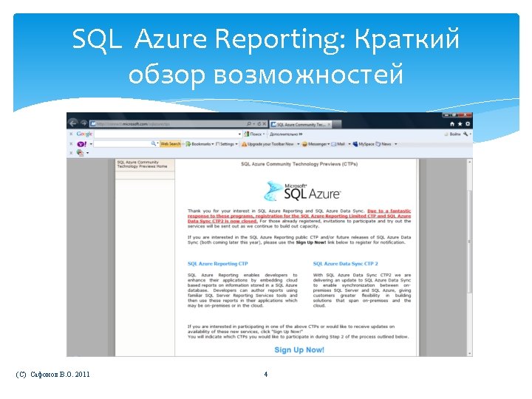The image size is (532, 399).
Task: Click scrollbar up arrow of page
Action: pyautogui.click(x=470, y=162)
